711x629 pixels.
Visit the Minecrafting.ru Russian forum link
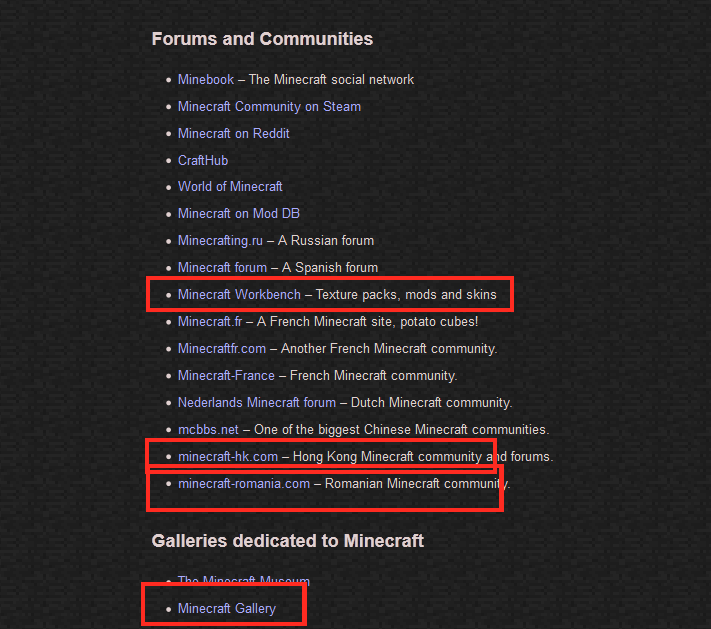coord(220,241)
